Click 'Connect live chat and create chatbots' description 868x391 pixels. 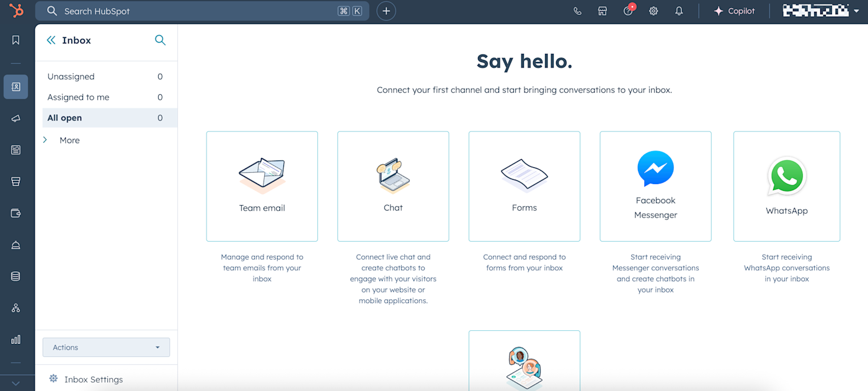click(x=393, y=279)
